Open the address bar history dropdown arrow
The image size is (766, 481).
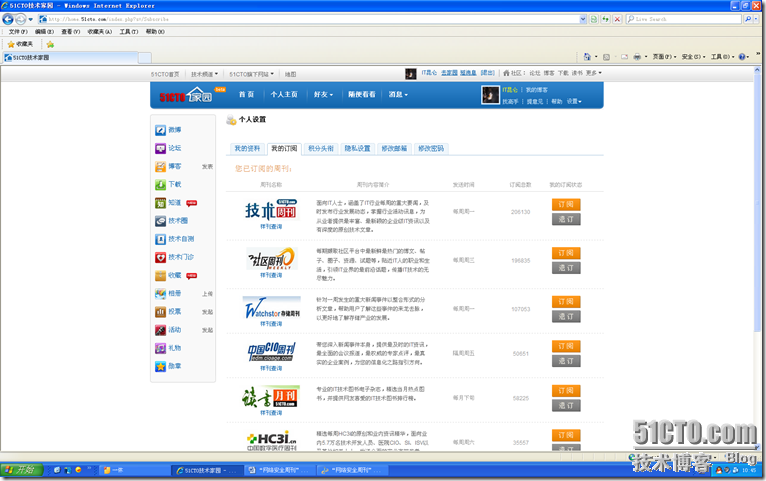(x=583, y=19)
